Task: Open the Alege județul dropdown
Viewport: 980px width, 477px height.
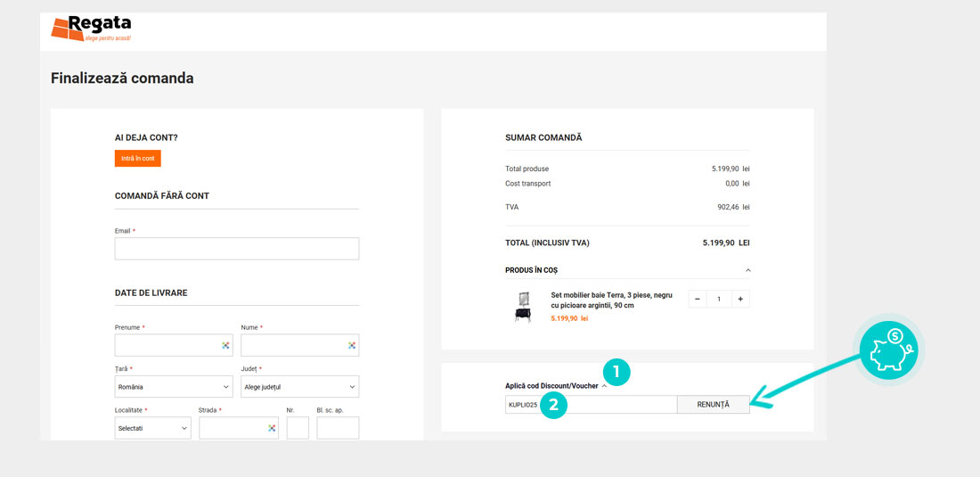Action: coord(299,387)
